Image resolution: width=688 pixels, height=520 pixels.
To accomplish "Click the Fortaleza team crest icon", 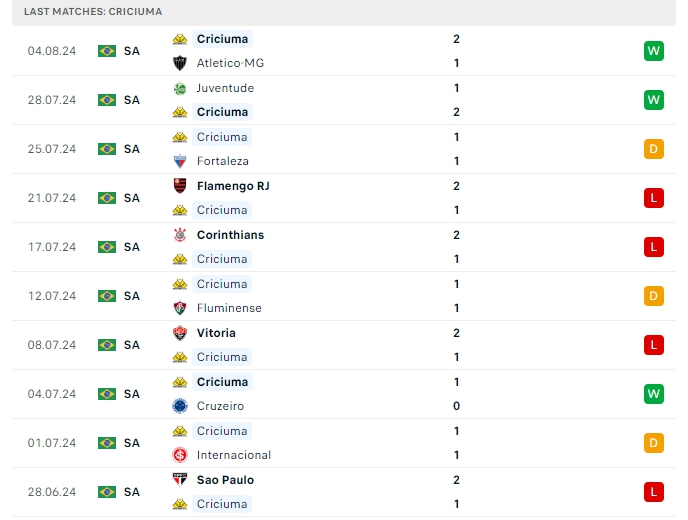I will coord(180,161).
